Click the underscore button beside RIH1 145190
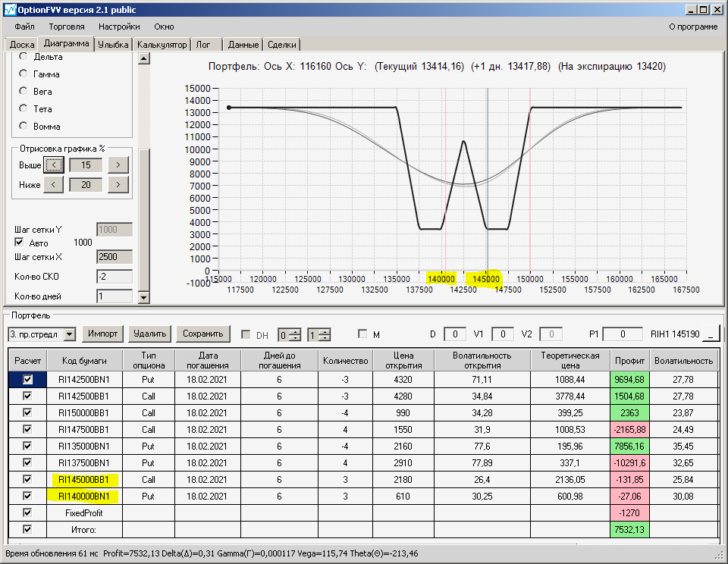Image resolution: width=728 pixels, height=564 pixels. coord(711,334)
